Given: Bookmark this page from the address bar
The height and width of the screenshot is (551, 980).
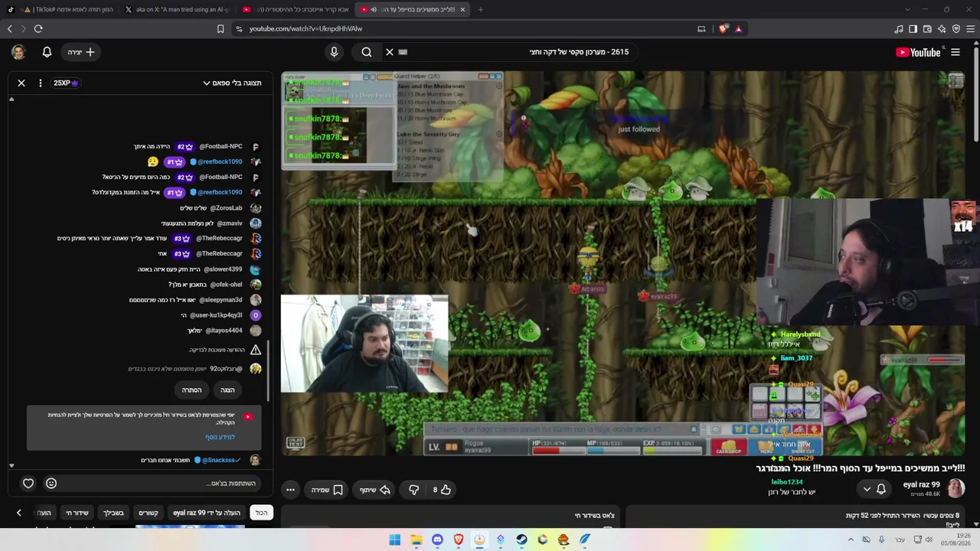Looking at the screenshot, I should (x=220, y=28).
